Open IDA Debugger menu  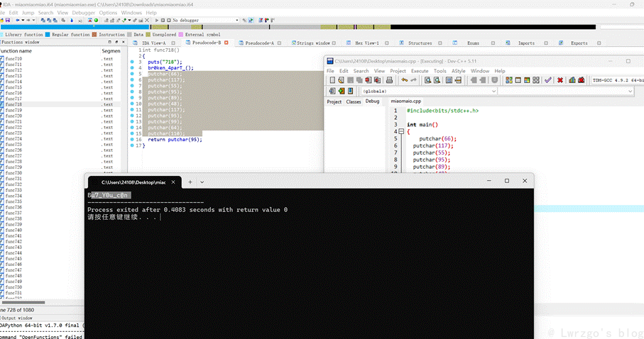[x=83, y=13]
